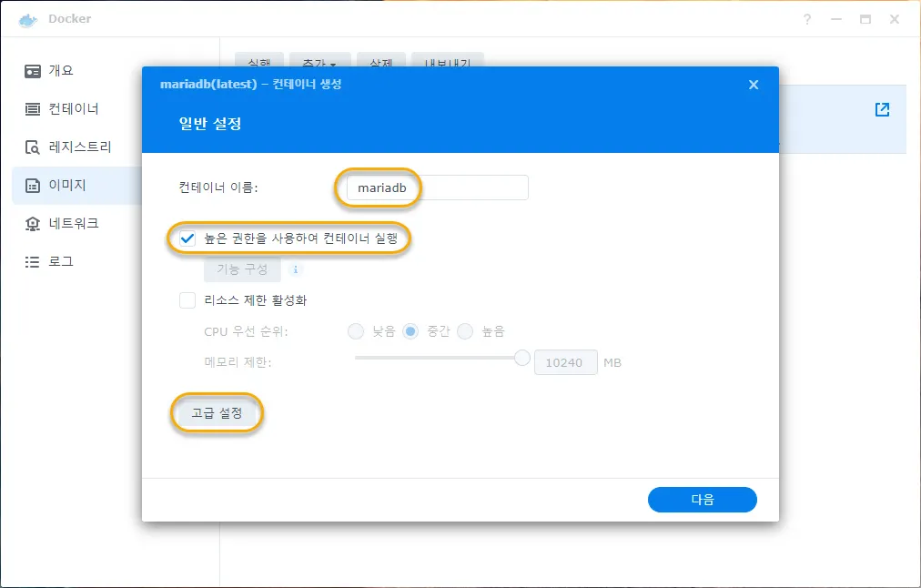The image size is (921, 588).
Task: Click the 메모리 제한 slider handle
Action: point(521,357)
